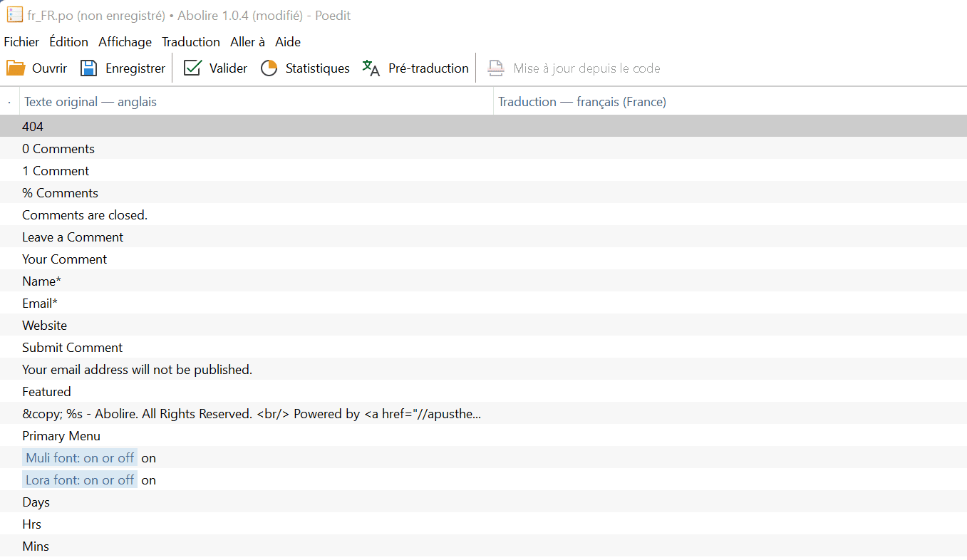Select the "Primary Menu" string row
Screen dimensions: 967x560
click(61, 436)
